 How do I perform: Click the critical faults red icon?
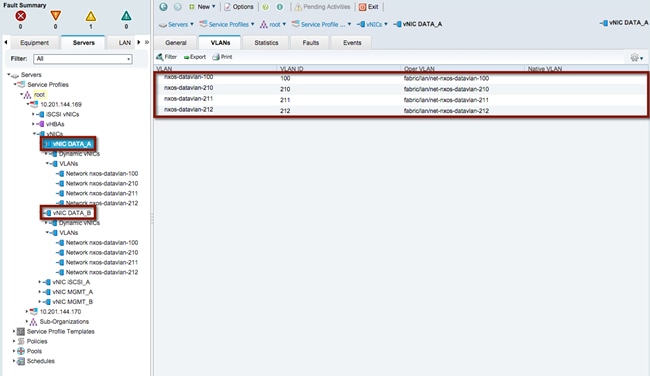click(x=20, y=16)
